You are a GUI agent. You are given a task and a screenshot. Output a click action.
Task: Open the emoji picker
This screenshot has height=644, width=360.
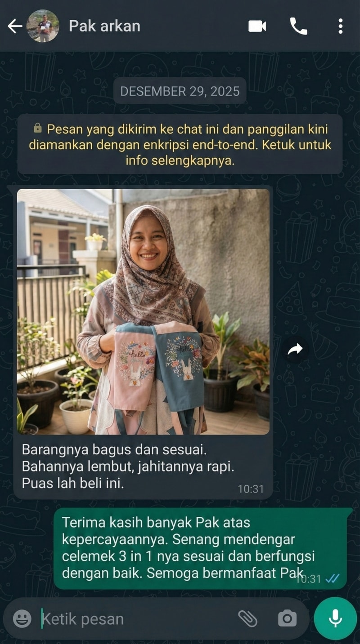[22, 619]
